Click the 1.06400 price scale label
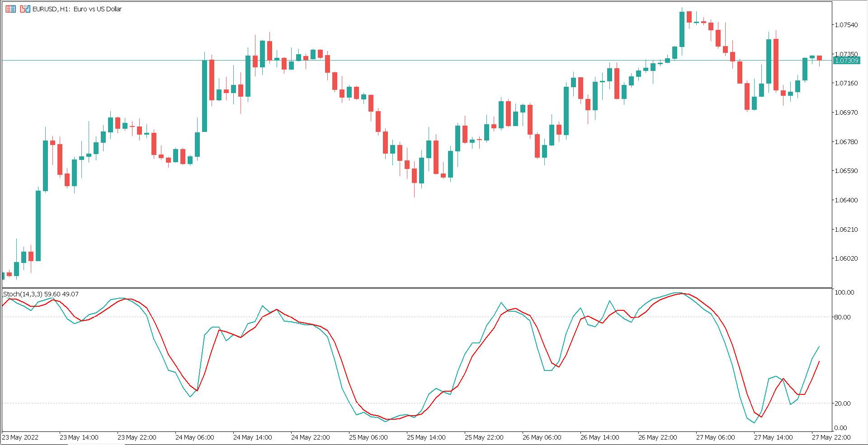Screen dimensions: 868x445 coord(846,200)
